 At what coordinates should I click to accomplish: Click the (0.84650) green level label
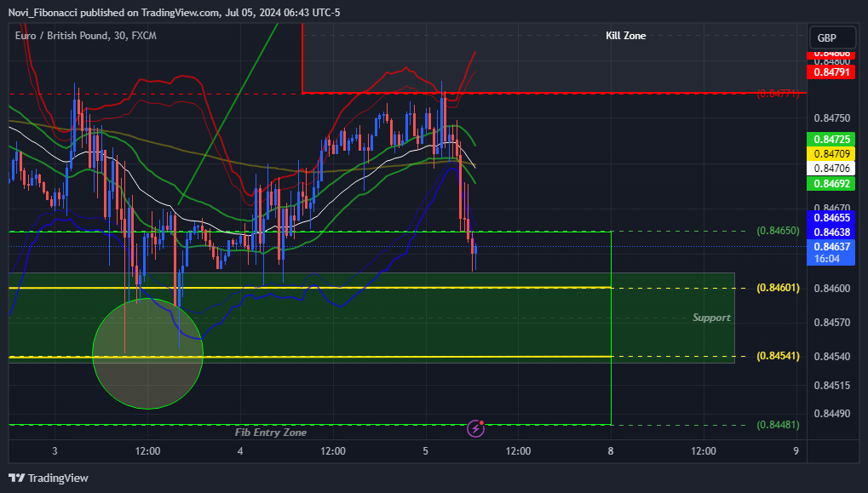(778, 231)
